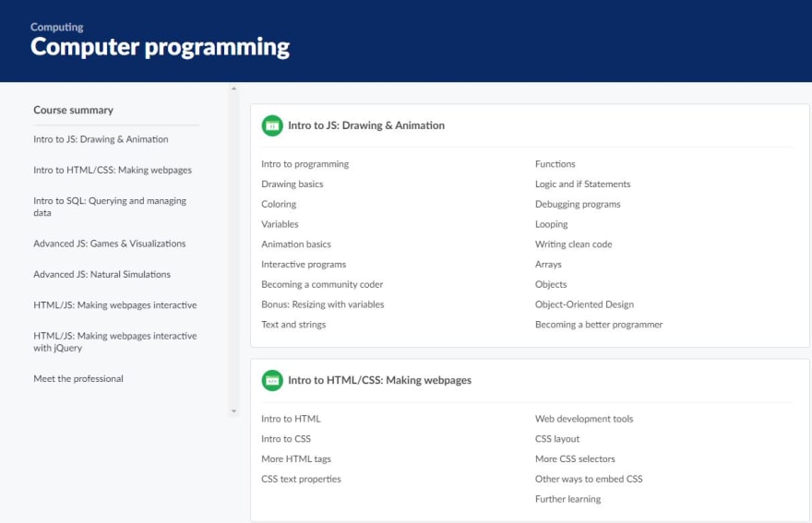Open Bonus: Resizing with variables
Viewport: 812px width, 523px height.
click(x=323, y=304)
